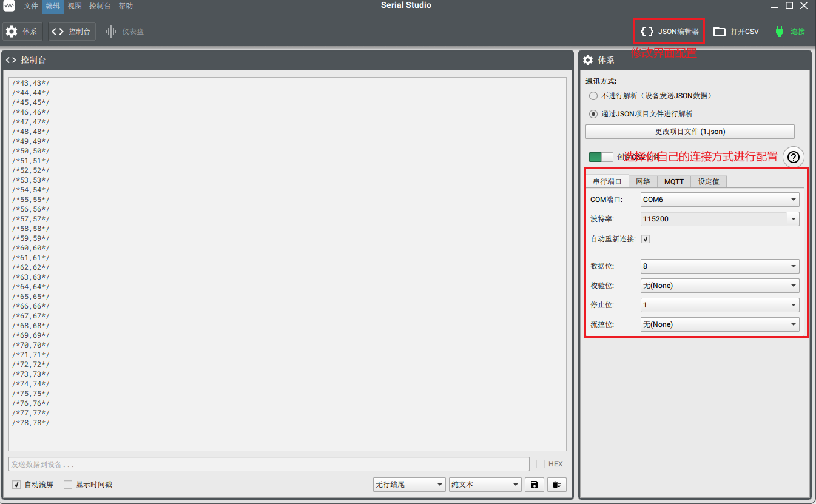816x504 pixels.
Task: Open the 无行结尾 line ending dropdown
Action: (409, 485)
